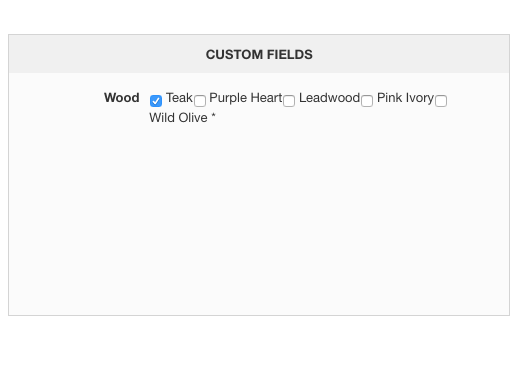Click the Wild Olive label text

click(x=178, y=118)
